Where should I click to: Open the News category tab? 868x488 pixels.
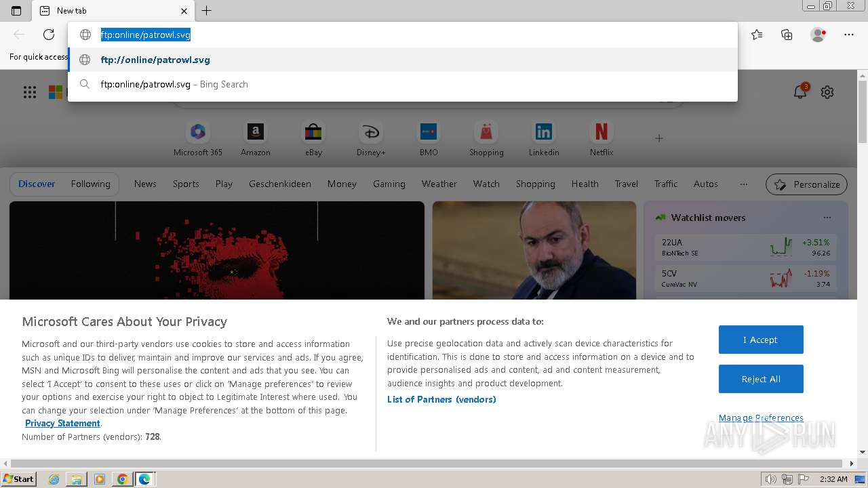tap(145, 184)
